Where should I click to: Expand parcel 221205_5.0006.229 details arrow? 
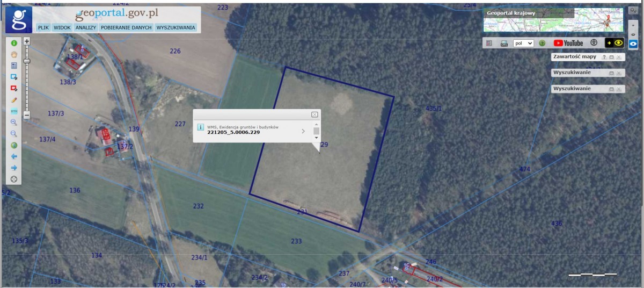[303, 131]
